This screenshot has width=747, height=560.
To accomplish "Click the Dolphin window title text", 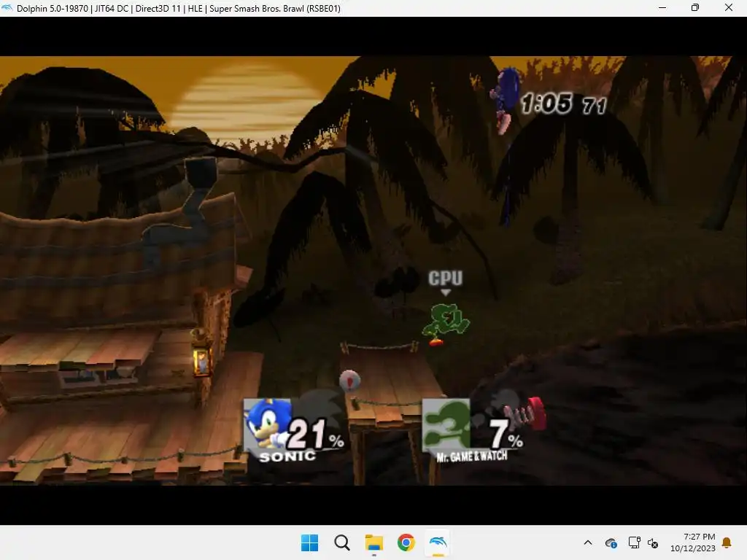I will pos(179,8).
